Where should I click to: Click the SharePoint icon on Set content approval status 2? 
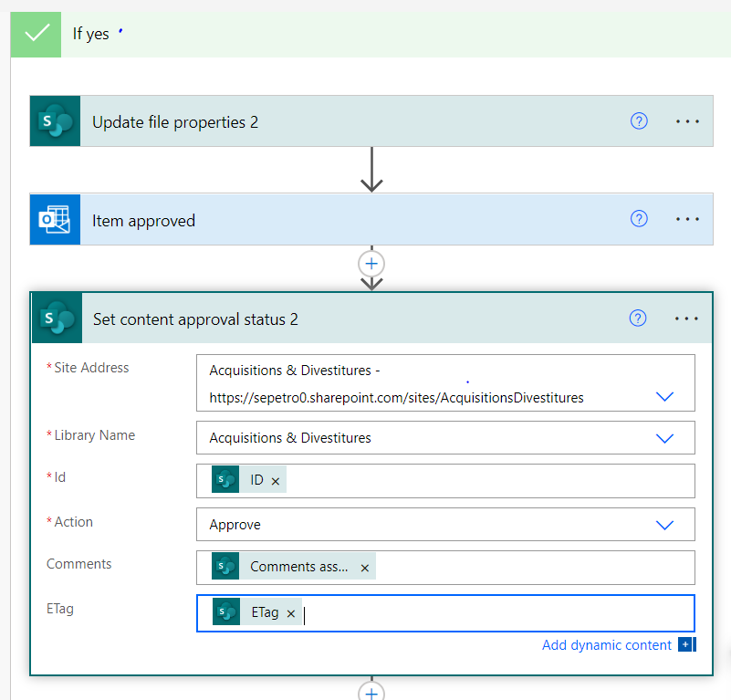click(x=57, y=318)
